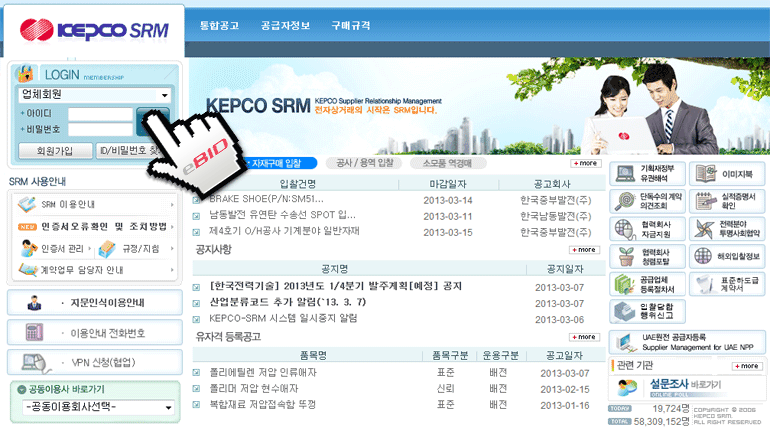The height and width of the screenshot is (431, 770).
Task: Open 인증서오류확인 및 조치방법 NEW item
Action: pos(95,227)
